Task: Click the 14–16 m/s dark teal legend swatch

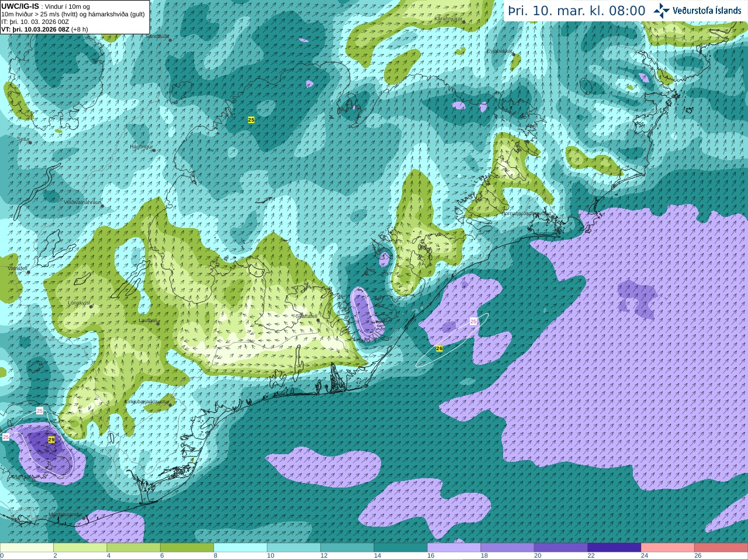Action: pos(401,548)
